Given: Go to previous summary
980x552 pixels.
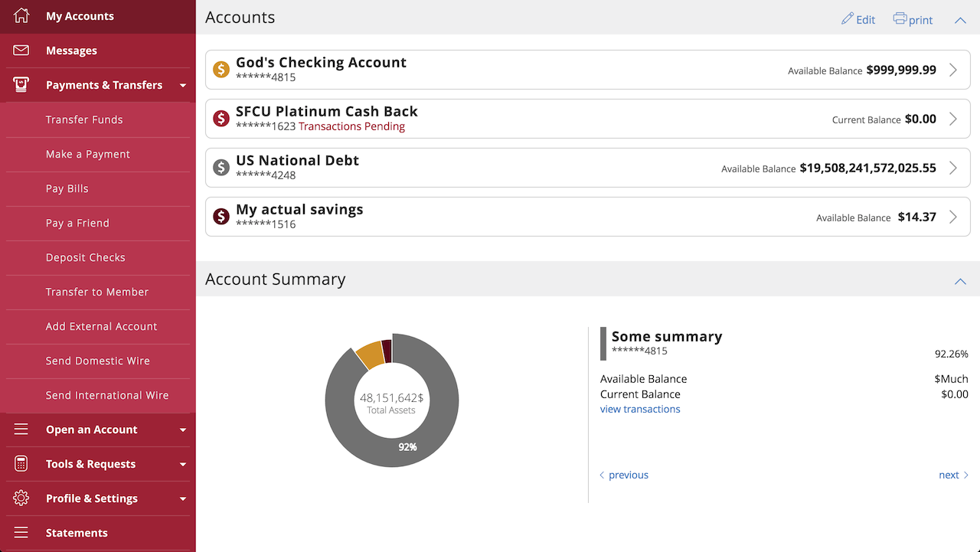Looking at the screenshot, I should tap(623, 475).
